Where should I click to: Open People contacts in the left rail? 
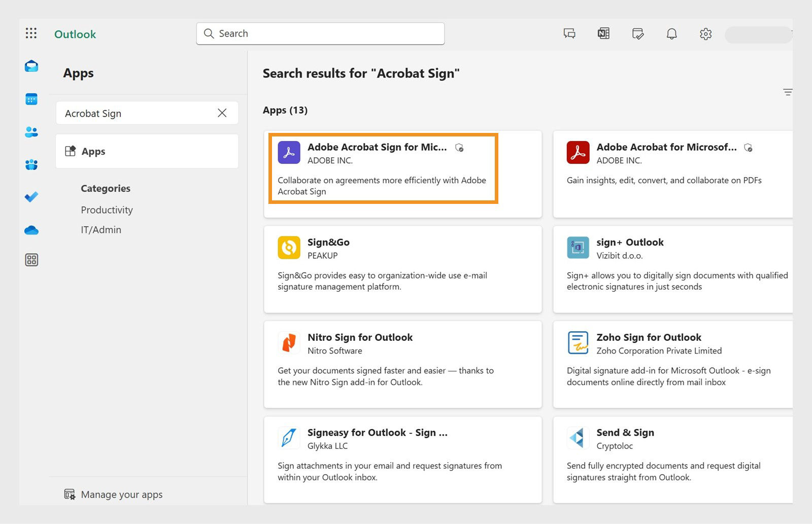[31, 132]
